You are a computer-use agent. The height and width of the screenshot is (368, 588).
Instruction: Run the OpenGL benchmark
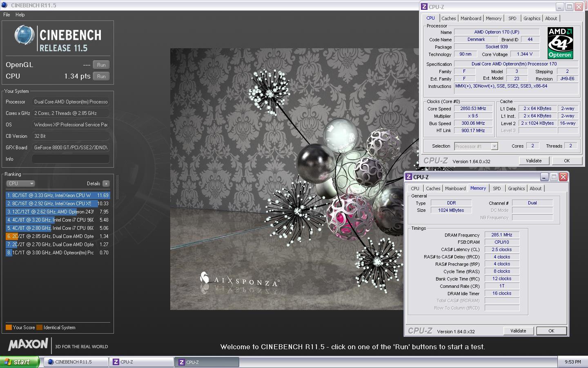[x=101, y=65]
